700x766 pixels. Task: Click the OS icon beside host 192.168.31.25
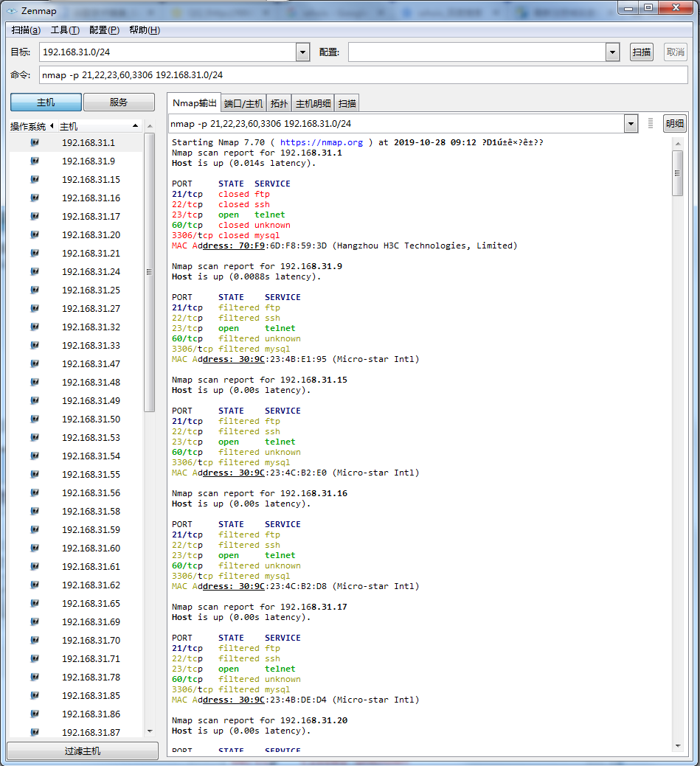35,290
